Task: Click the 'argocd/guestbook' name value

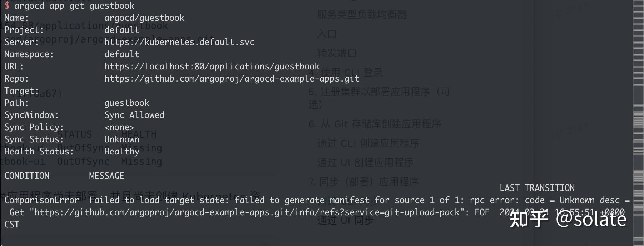Action: [144, 18]
